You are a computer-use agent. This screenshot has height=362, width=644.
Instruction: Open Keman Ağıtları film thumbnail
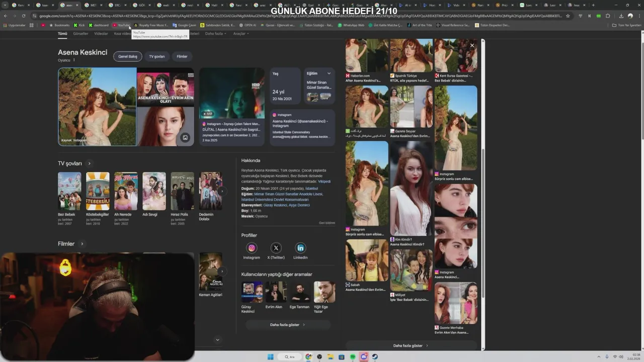click(210, 271)
